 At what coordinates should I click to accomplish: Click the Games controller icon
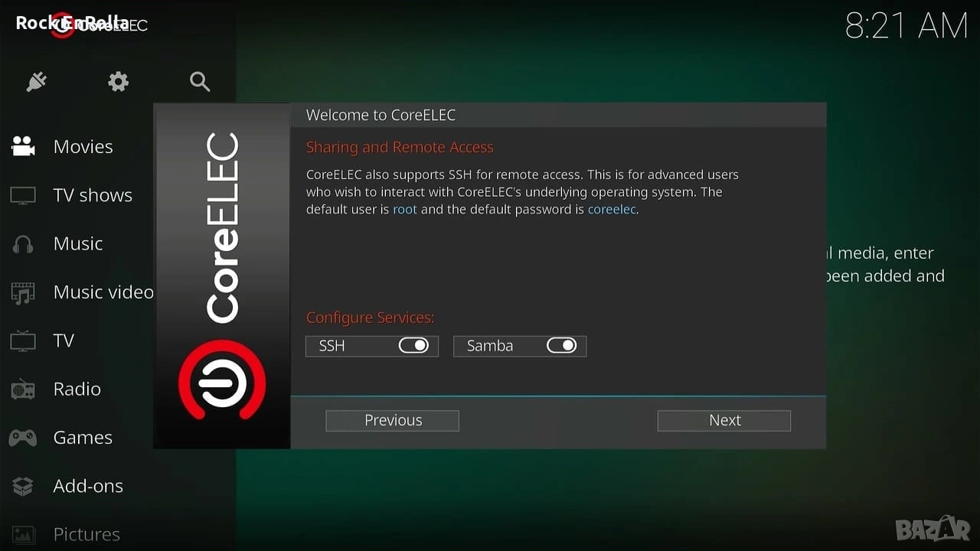(x=23, y=438)
